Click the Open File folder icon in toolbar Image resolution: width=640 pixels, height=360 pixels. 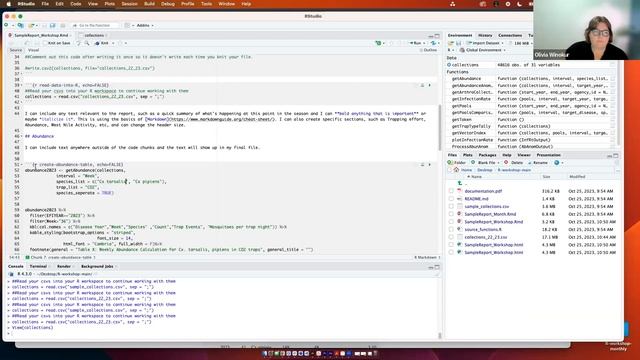pos(31,25)
